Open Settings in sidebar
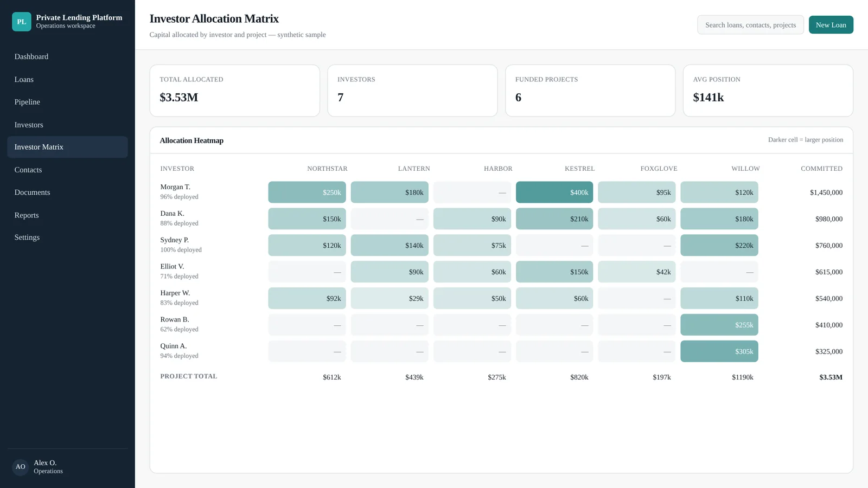 (x=67, y=237)
